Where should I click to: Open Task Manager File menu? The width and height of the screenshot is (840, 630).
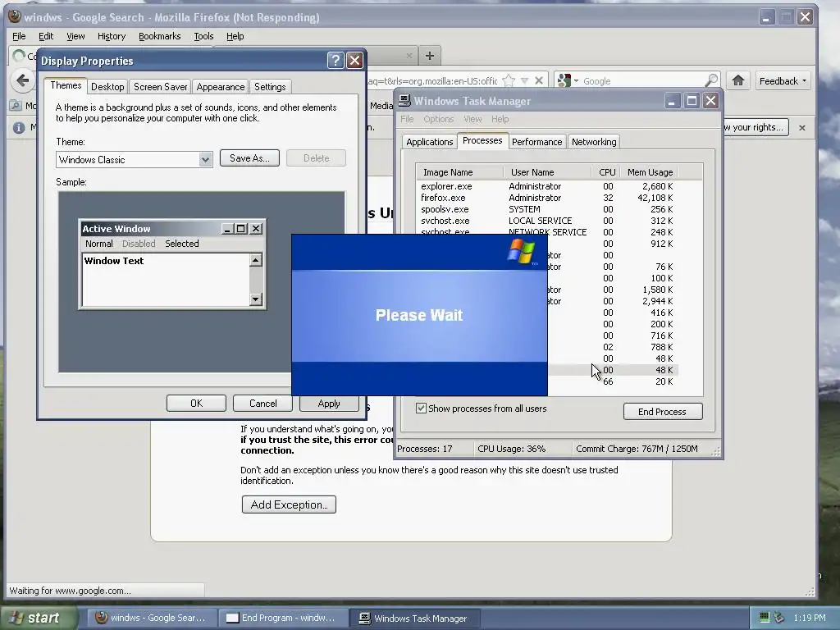(x=407, y=119)
